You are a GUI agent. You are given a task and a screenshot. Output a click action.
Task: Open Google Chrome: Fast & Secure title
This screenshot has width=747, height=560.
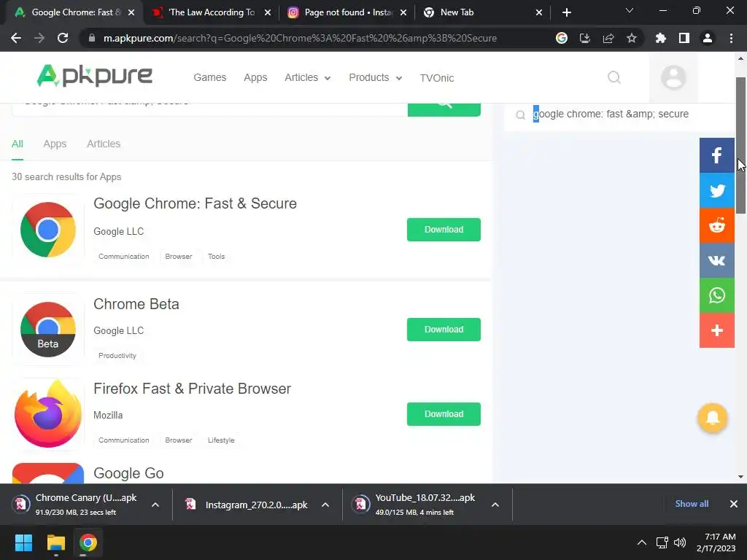pos(195,203)
